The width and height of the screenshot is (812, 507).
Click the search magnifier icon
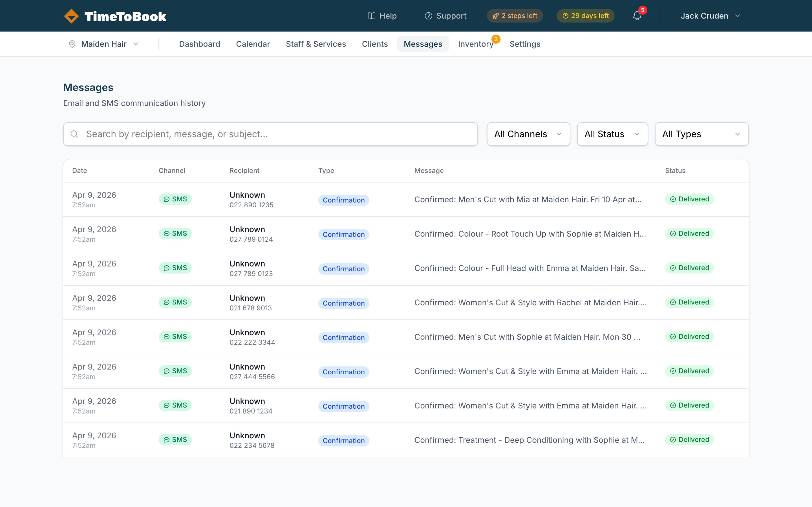[74, 134]
